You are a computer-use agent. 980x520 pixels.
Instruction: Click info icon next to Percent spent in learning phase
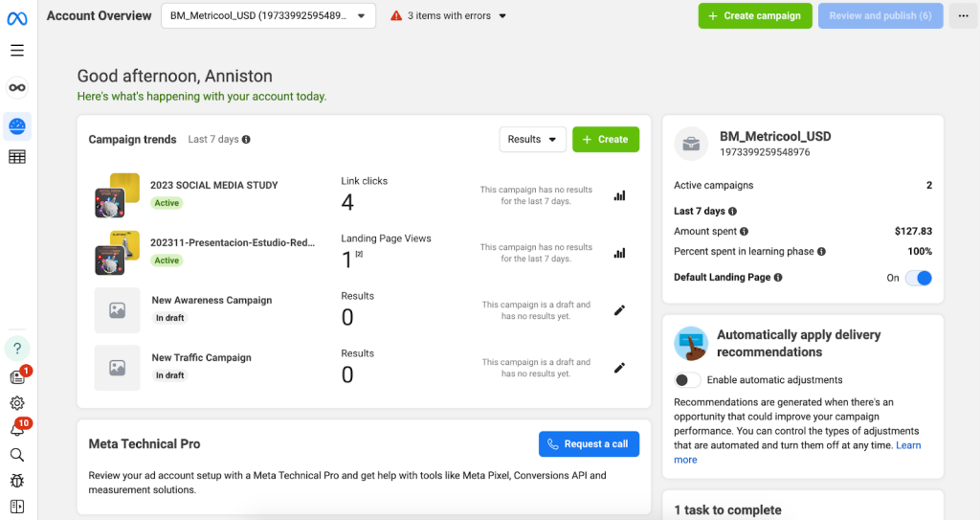click(x=821, y=252)
